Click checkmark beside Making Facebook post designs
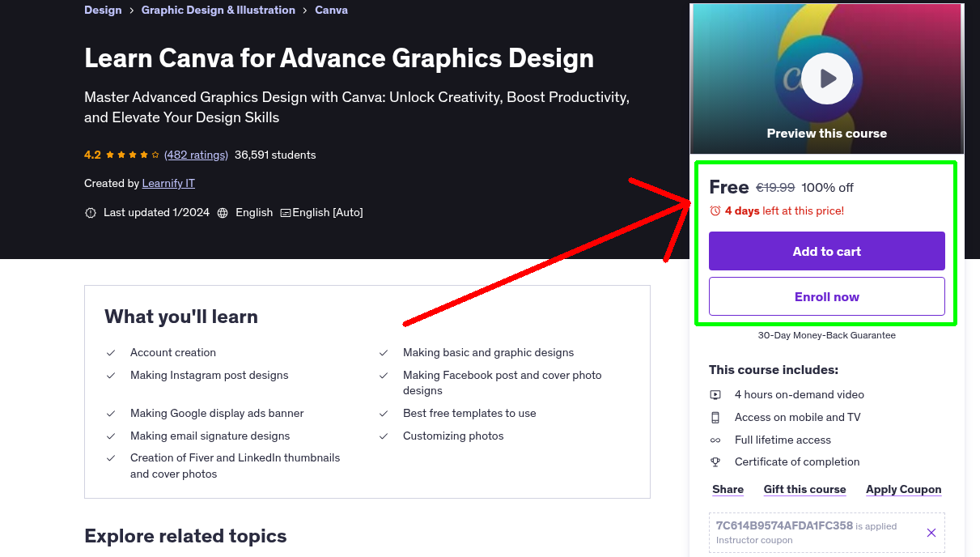This screenshot has width=980, height=557. [x=384, y=376]
